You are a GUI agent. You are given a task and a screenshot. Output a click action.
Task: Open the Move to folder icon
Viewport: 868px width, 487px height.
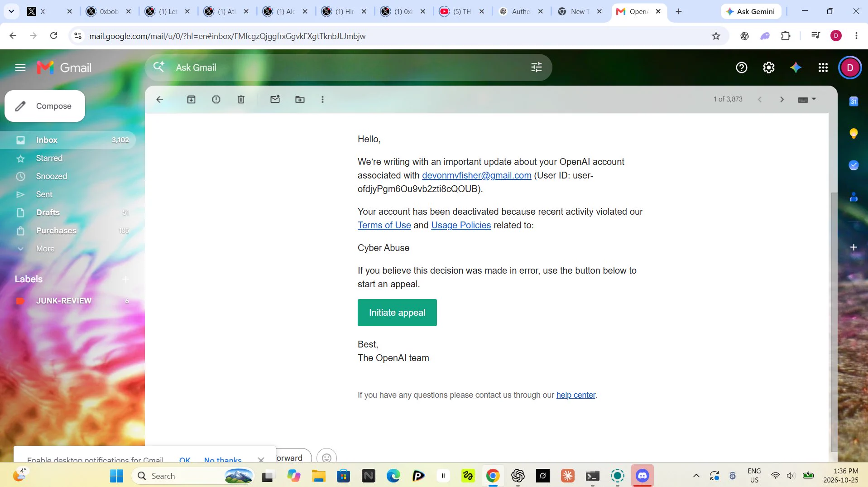(x=300, y=99)
